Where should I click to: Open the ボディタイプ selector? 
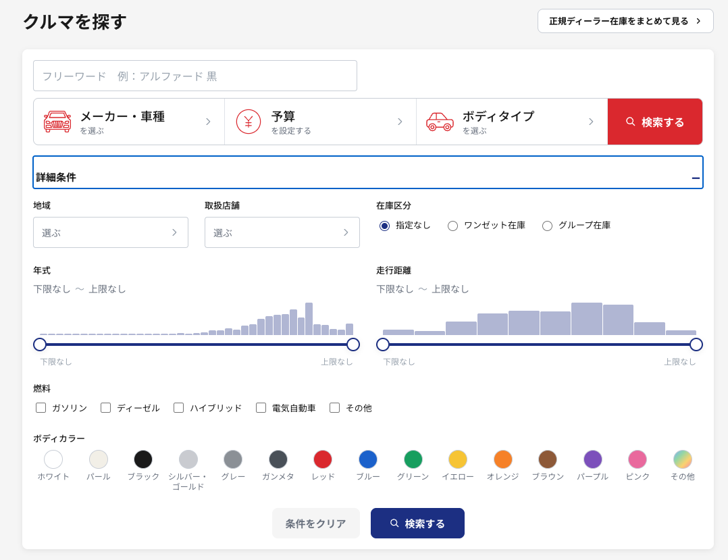tap(512, 122)
